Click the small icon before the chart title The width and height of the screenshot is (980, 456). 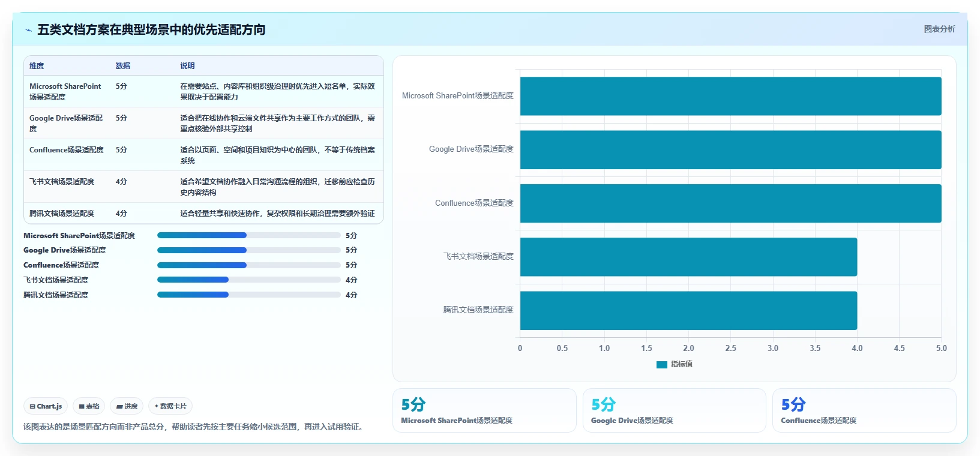point(28,30)
